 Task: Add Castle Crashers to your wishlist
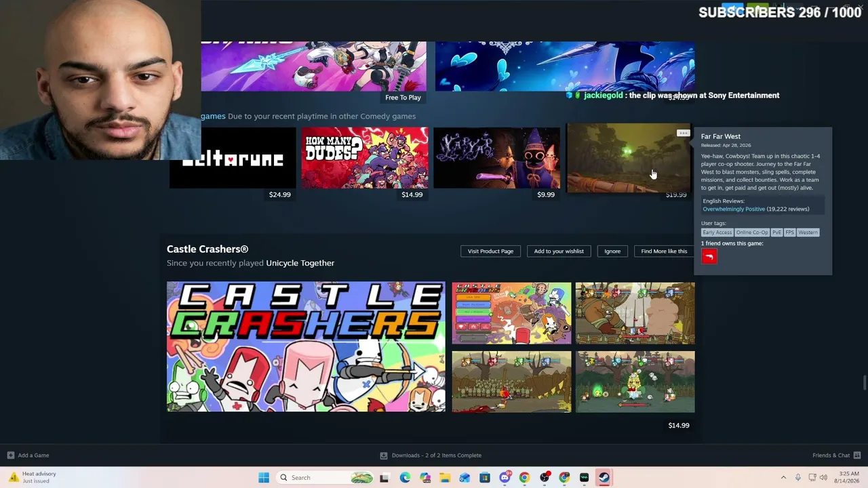559,251
